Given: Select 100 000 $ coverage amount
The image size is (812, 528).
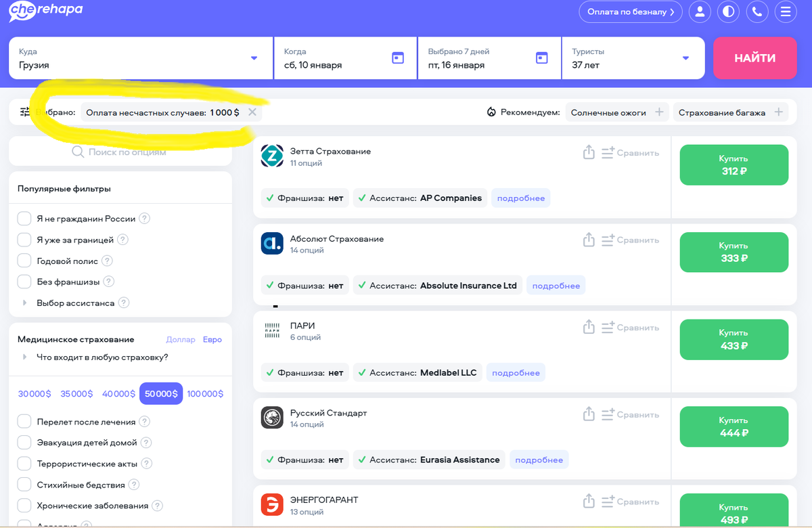Looking at the screenshot, I should click(205, 393).
